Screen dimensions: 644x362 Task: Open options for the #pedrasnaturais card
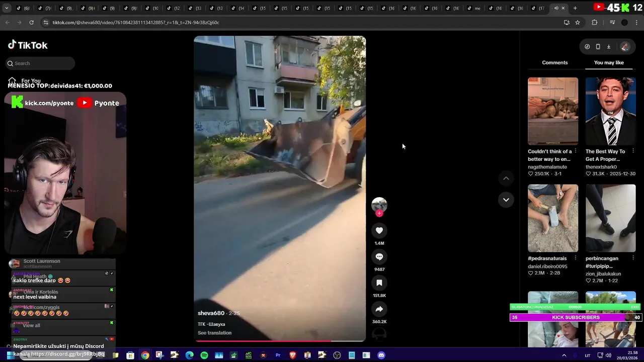tap(576, 258)
